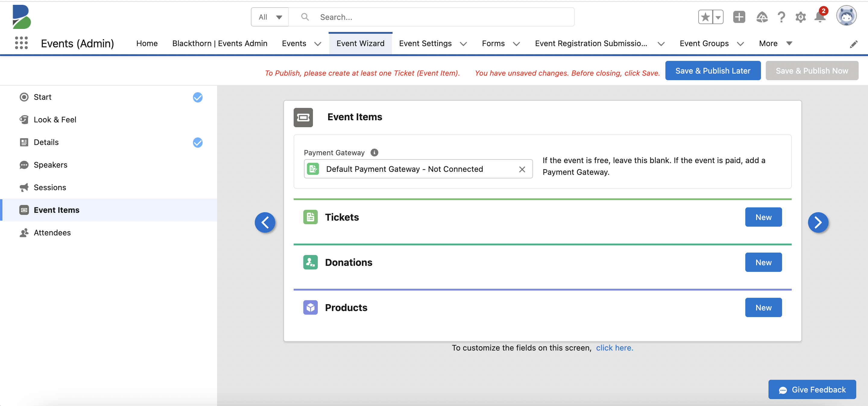Click the Give Feedback button
The height and width of the screenshot is (406, 868).
[x=812, y=389]
